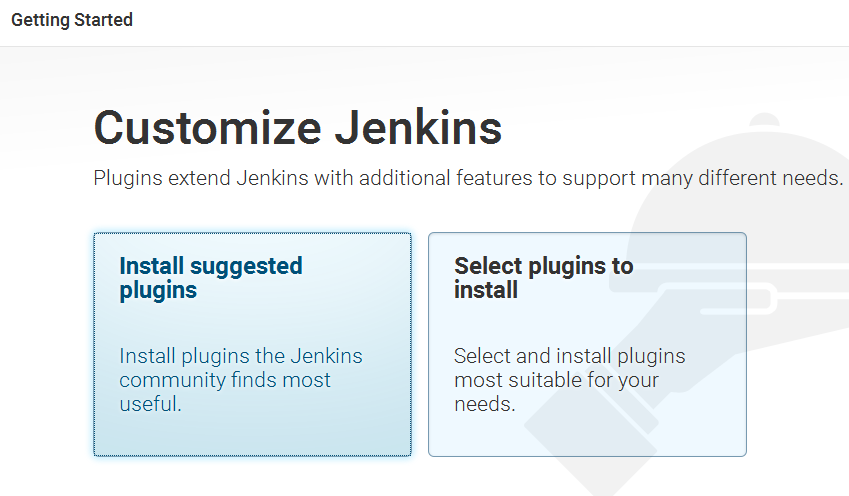Click the Getting Started header title
849x496 pixels.
pos(72,20)
